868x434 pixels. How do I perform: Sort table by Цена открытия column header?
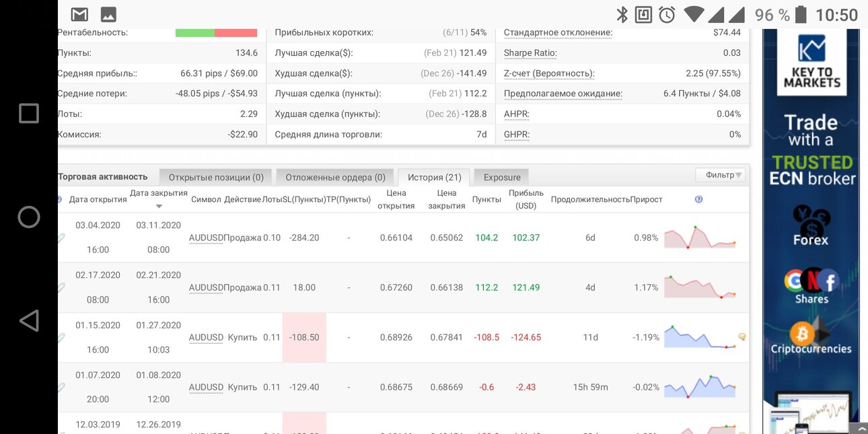coord(396,199)
